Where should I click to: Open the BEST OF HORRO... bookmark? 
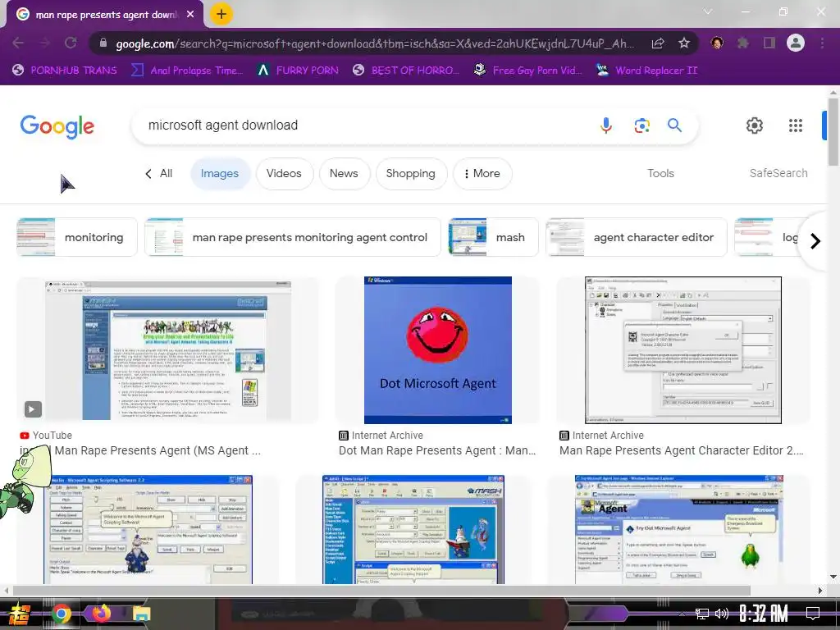[x=406, y=71]
